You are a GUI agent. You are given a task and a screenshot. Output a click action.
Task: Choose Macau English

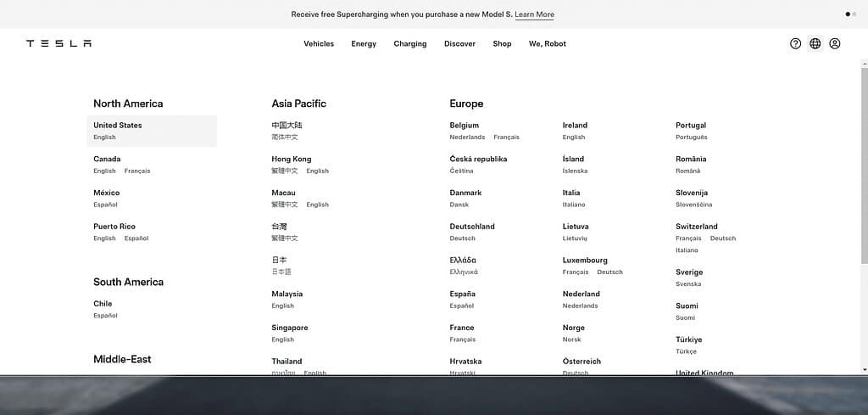318,205
